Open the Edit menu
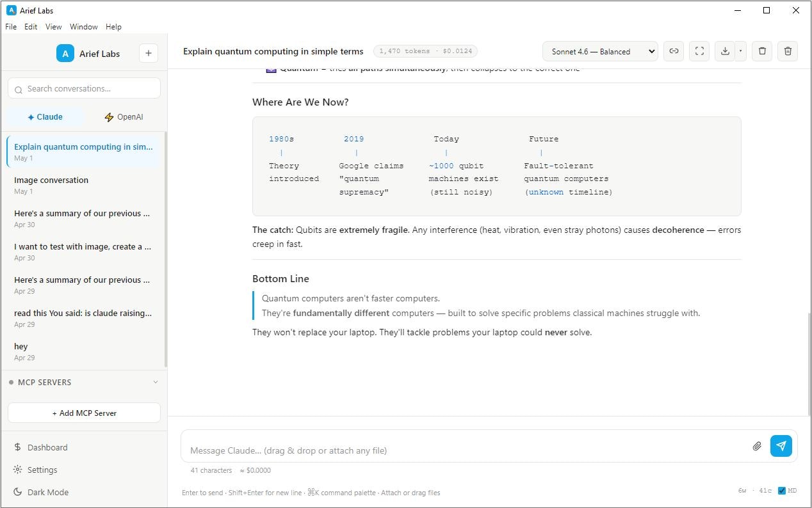This screenshot has width=812, height=508. pos(31,27)
